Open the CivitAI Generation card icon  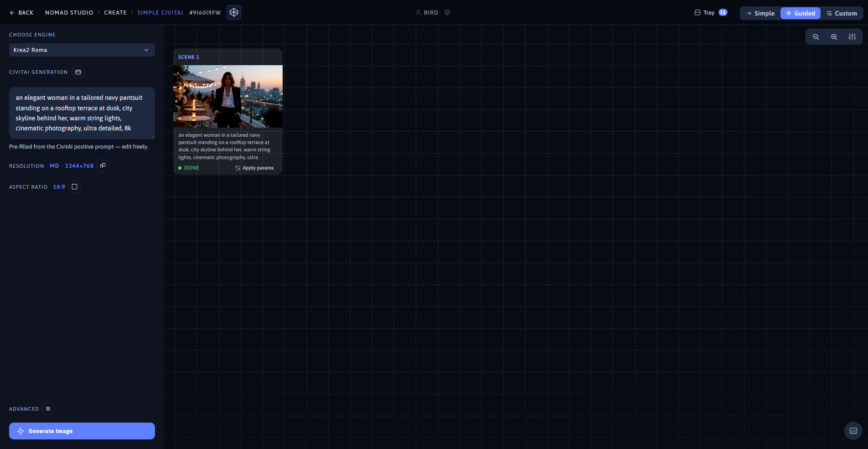click(78, 72)
